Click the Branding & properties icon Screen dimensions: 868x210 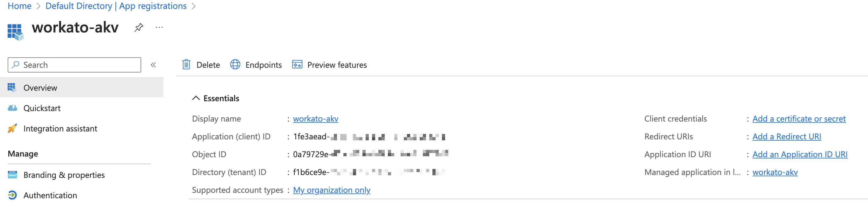tap(12, 175)
